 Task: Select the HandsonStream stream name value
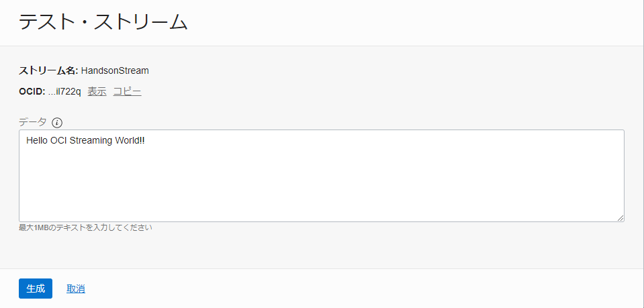115,70
